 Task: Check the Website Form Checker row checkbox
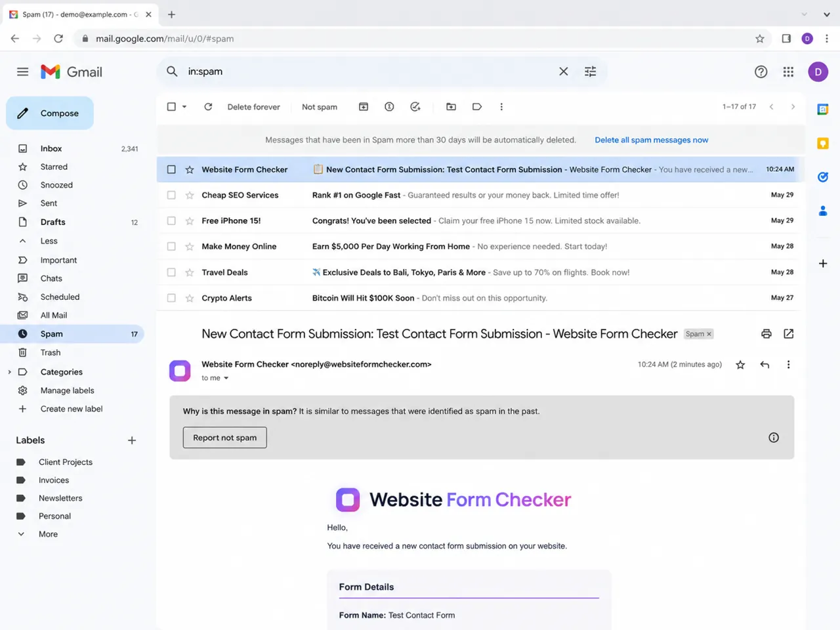click(171, 169)
